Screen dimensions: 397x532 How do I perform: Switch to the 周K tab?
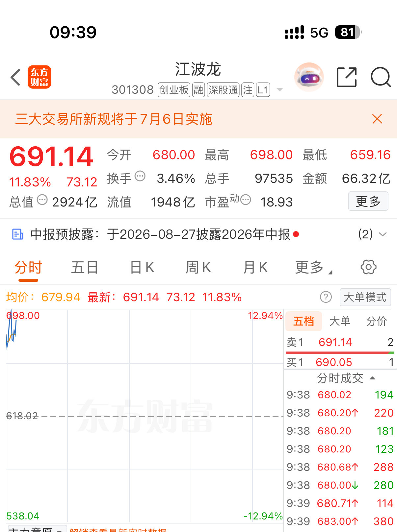[x=198, y=267]
